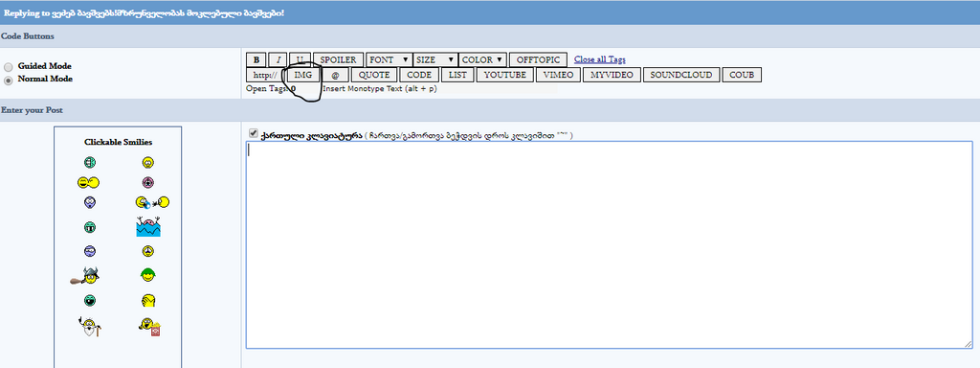Insert the two smileys fighting emoticon
Image resolution: width=980 pixels, height=368 pixels.
click(x=152, y=202)
